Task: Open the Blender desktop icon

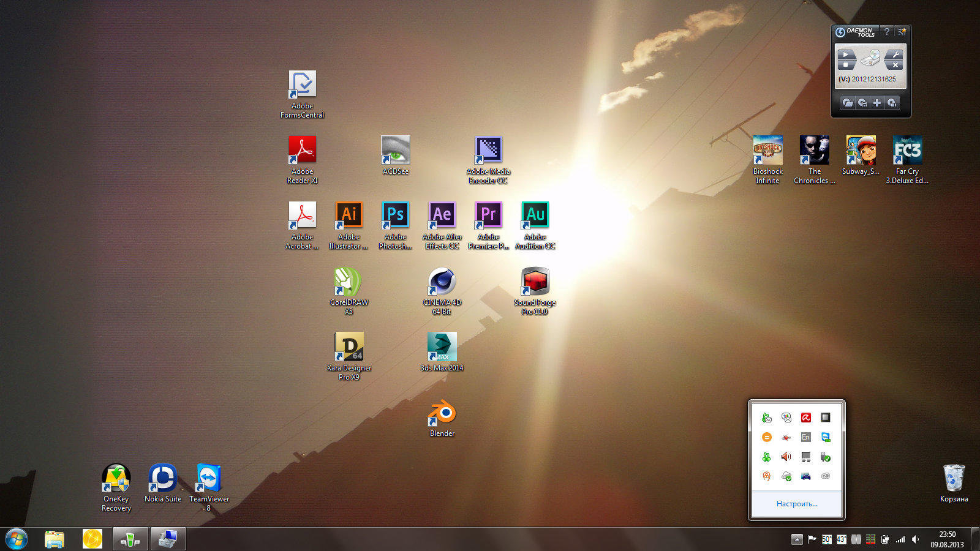Action: (x=442, y=414)
